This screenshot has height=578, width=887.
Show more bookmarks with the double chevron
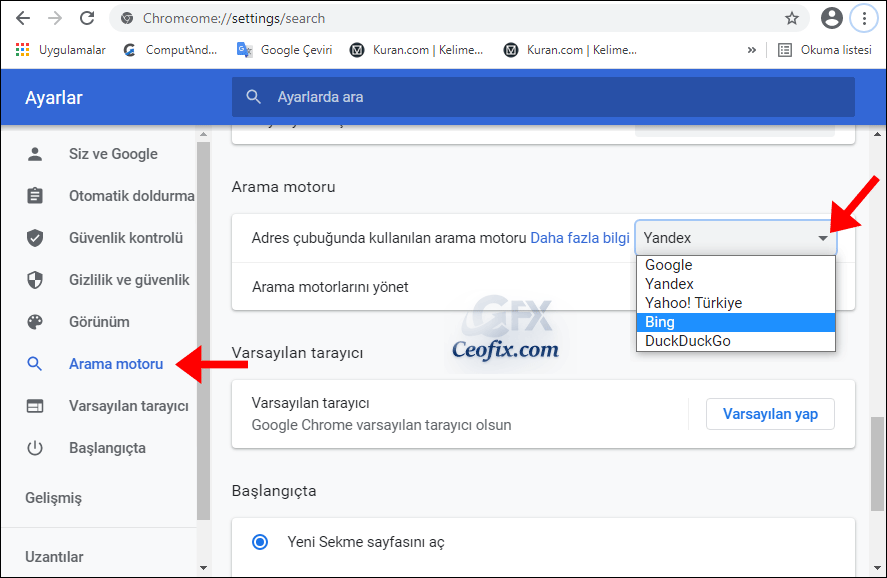(751, 50)
